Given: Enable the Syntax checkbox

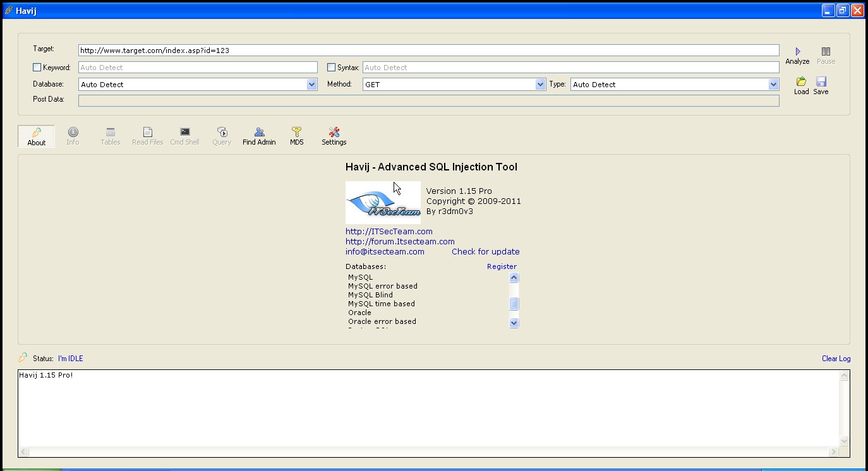Looking at the screenshot, I should pos(331,67).
